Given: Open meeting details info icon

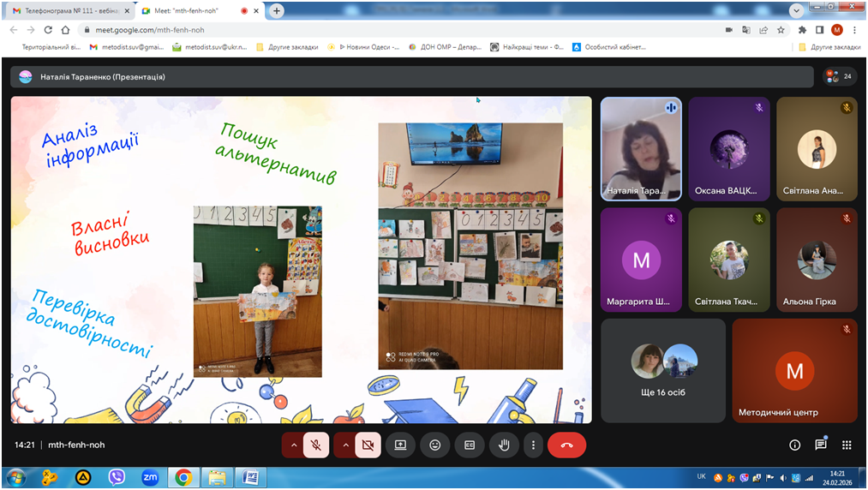Looking at the screenshot, I should (794, 445).
